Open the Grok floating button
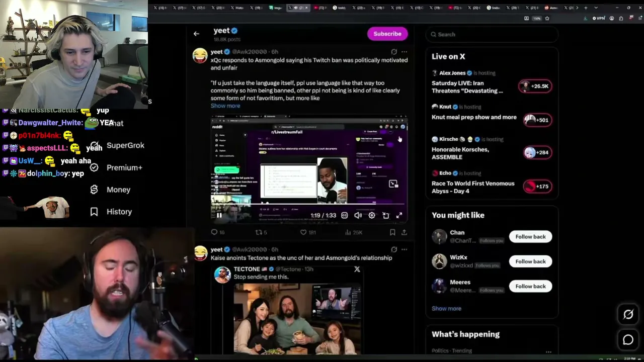This screenshot has height=362, width=644. [x=628, y=315]
